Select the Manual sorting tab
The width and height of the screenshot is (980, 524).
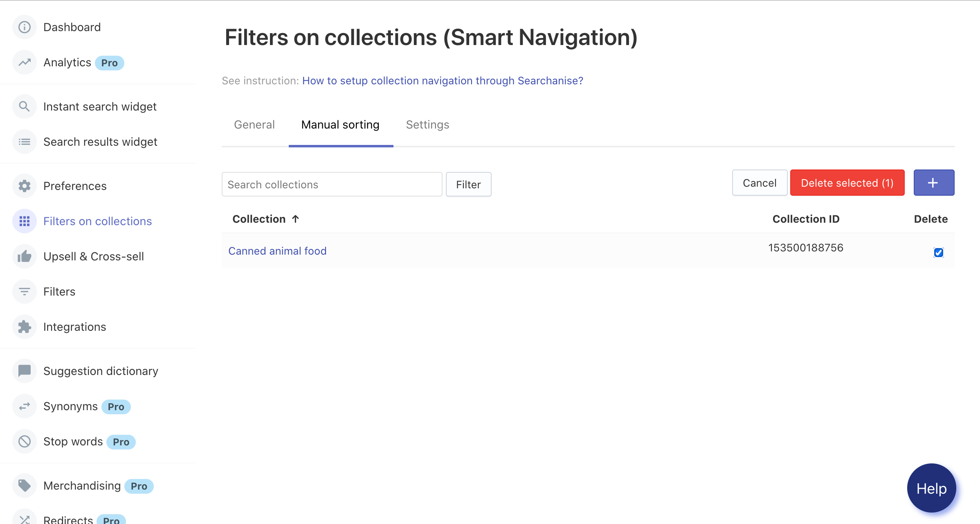coord(340,124)
